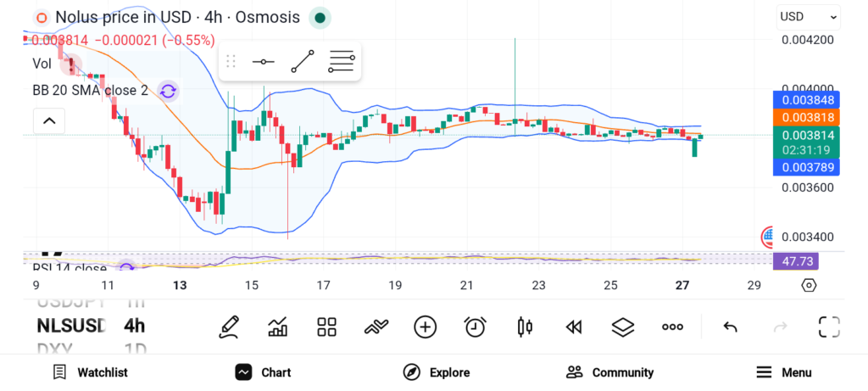
Task: Open the object tree layers icon
Action: pos(623,327)
